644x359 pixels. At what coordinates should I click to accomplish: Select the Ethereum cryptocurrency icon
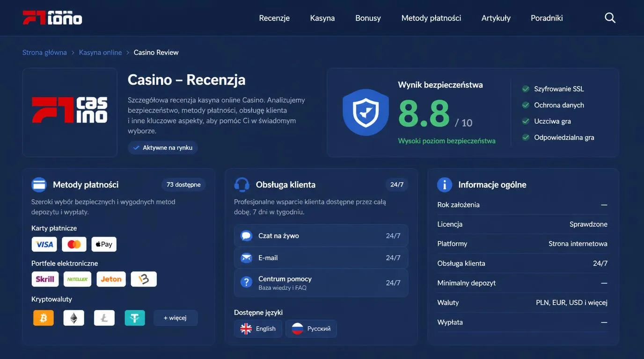[74, 318]
